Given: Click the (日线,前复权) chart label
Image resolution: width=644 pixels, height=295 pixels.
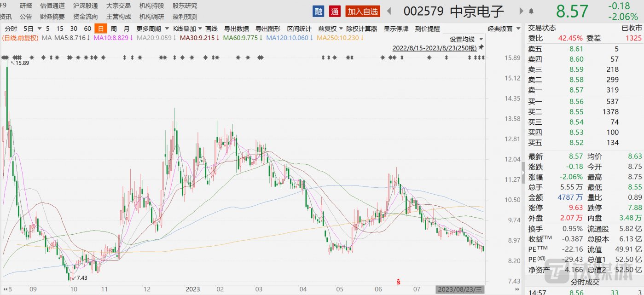Looking at the screenshot, I should (x=21, y=37).
